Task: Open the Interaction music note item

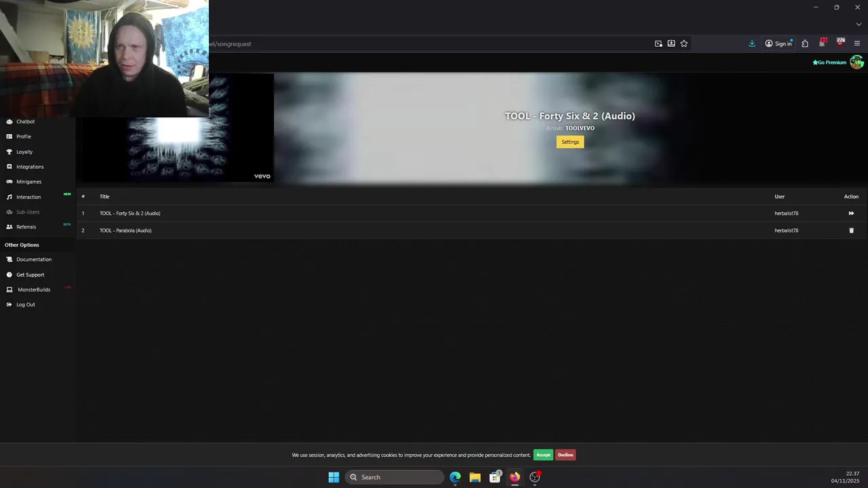Action: [x=28, y=197]
